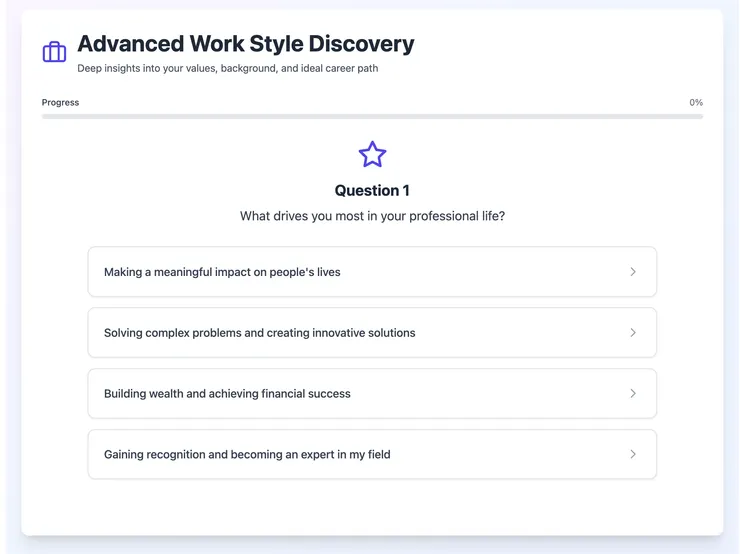
Task: Click the 'Question 1' heading
Action: (x=372, y=191)
